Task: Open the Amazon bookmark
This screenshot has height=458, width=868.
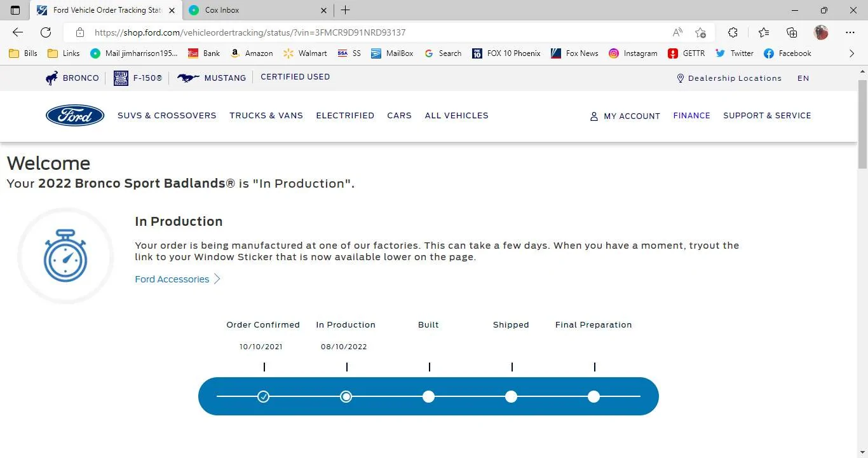Action: click(x=252, y=53)
